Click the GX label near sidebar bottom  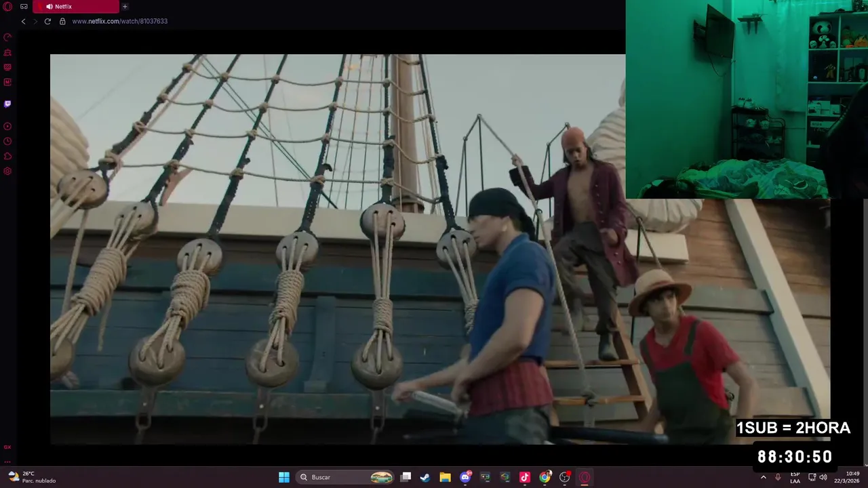coord(7,447)
